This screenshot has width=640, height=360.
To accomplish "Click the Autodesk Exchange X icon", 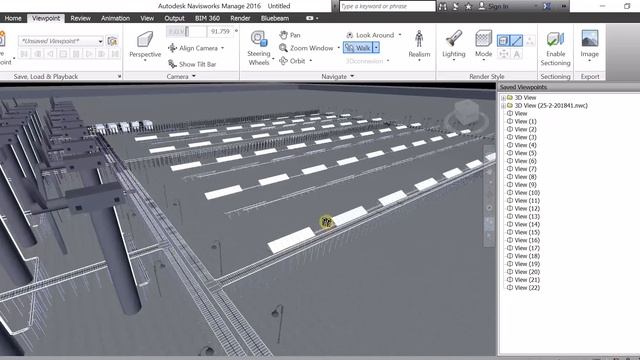I will pos(547,7).
